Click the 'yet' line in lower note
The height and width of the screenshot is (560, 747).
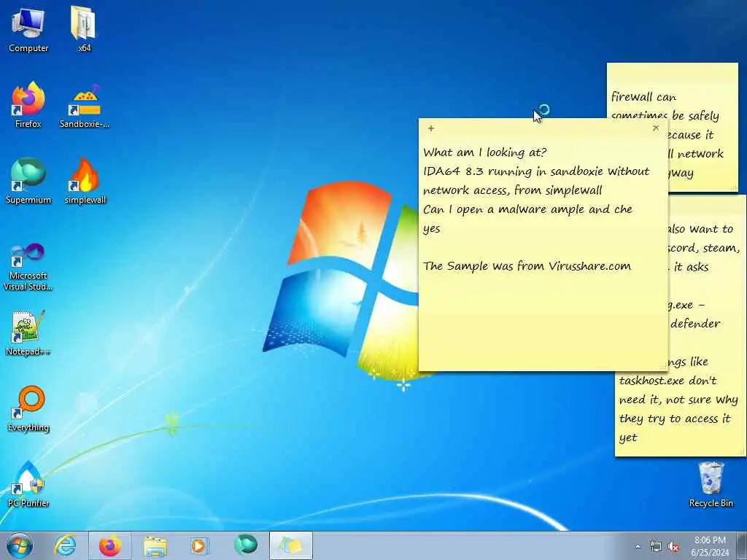tap(628, 437)
